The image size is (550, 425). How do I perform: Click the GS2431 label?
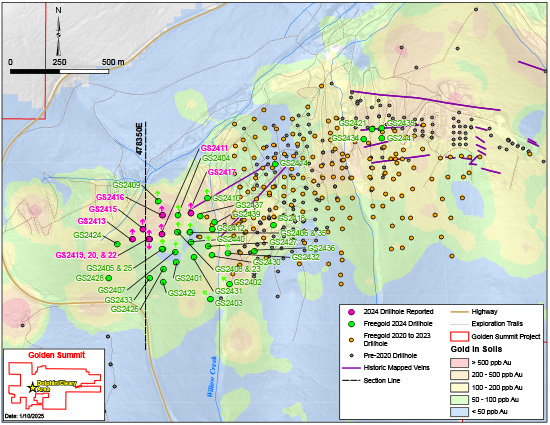point(229,291)
